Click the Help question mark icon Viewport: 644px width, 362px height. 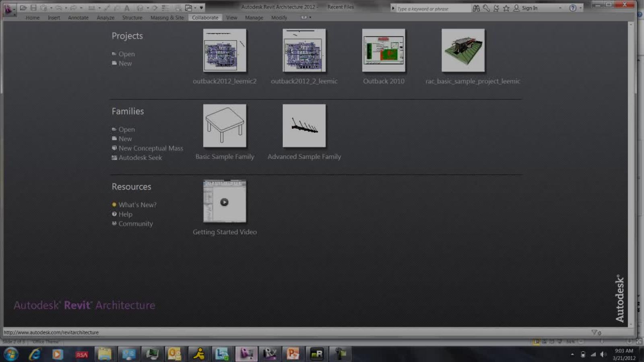coord(573,8)
